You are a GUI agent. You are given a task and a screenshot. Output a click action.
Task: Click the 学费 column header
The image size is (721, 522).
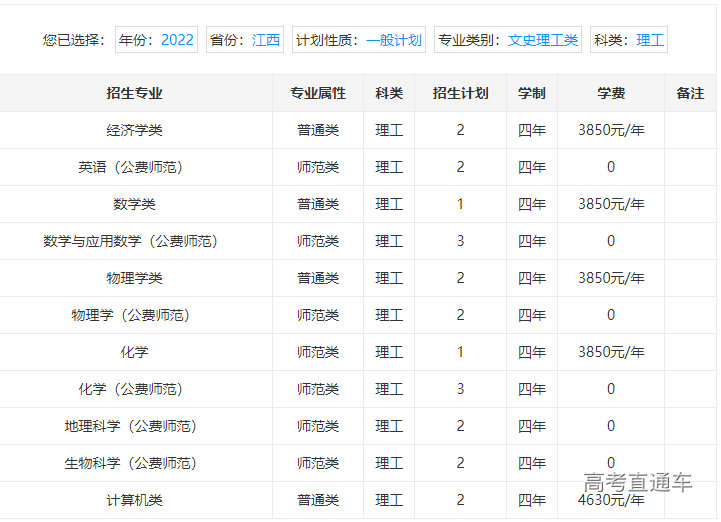pos(611,93)
